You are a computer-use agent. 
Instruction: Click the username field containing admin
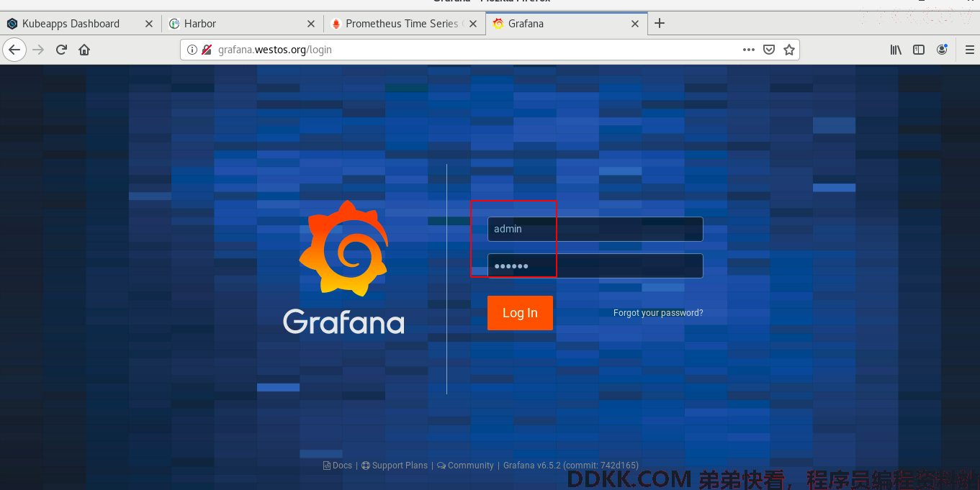coord(595,229)
